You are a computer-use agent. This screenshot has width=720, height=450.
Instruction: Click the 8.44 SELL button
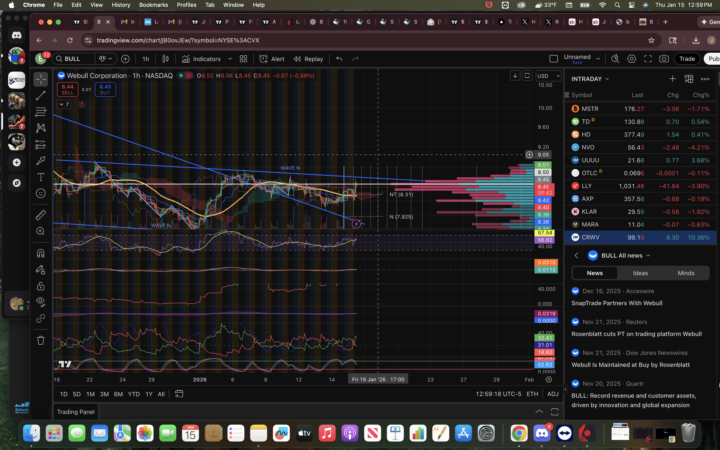point(68,89)
